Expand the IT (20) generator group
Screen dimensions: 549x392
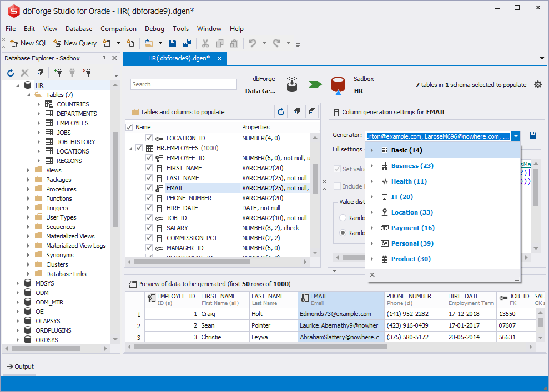point(372,197)
